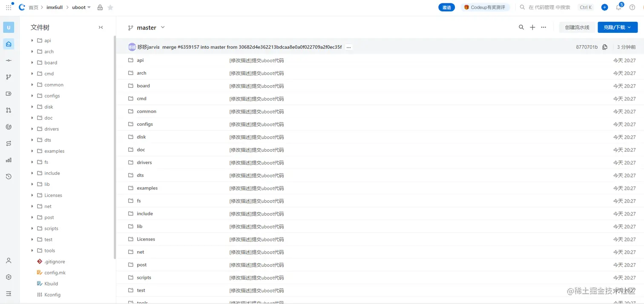
Task: Open the net folder in file list
Action: (x=141, y=252)
